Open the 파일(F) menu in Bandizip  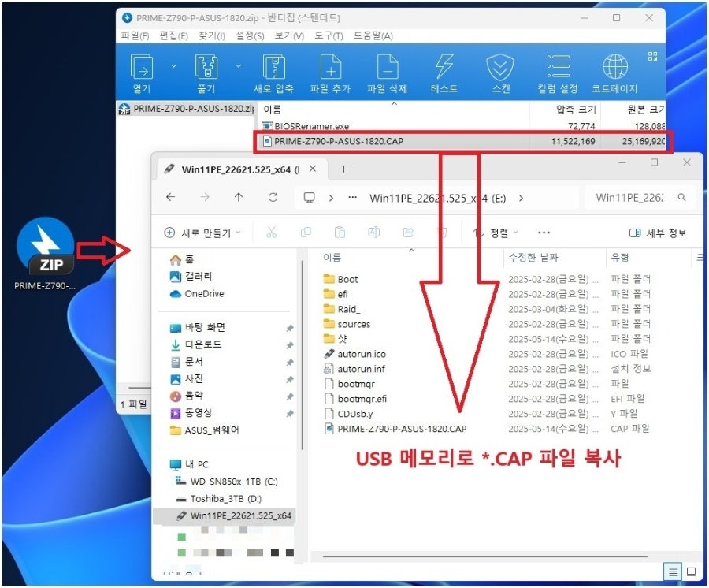click(x=135, y=35)
